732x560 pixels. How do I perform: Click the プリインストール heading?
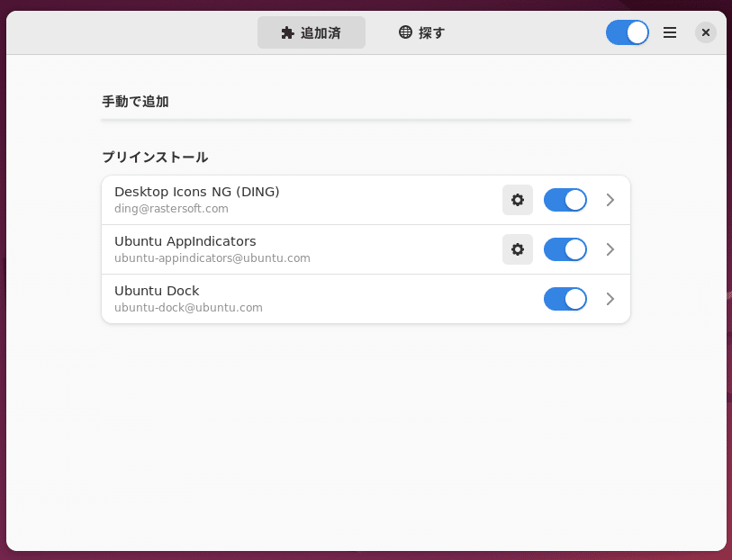pyautogui.click(x=155, y=158)
